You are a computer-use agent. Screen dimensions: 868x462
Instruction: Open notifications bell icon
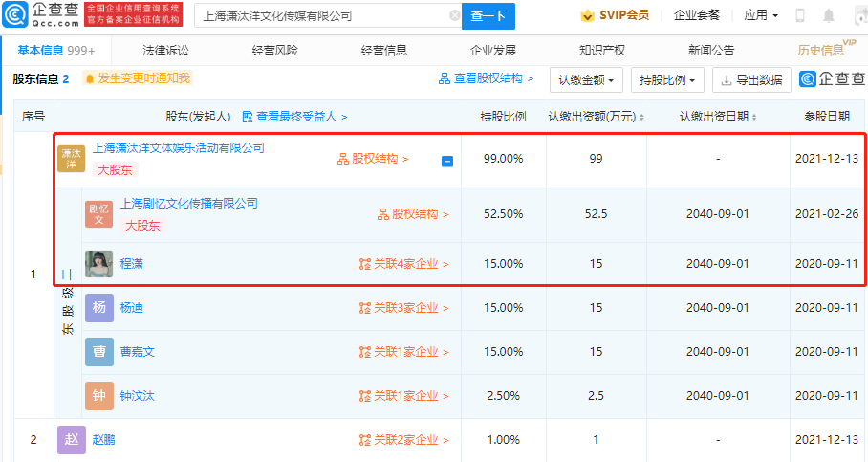pos(828,15)
